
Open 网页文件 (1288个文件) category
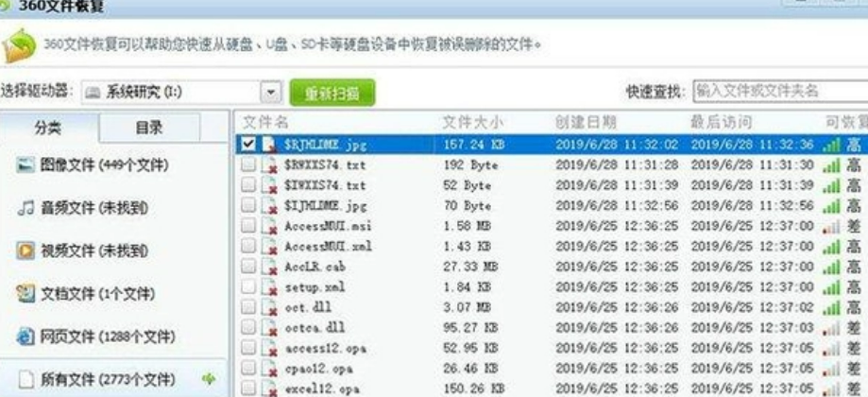click(x=108, y=337)
